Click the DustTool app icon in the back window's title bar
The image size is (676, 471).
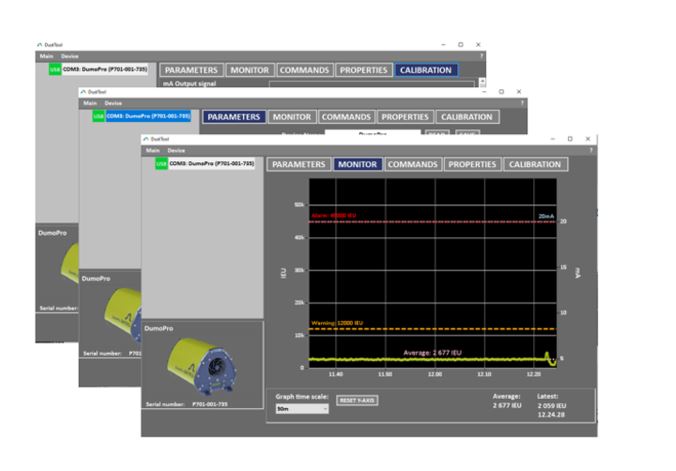[40, 44]
